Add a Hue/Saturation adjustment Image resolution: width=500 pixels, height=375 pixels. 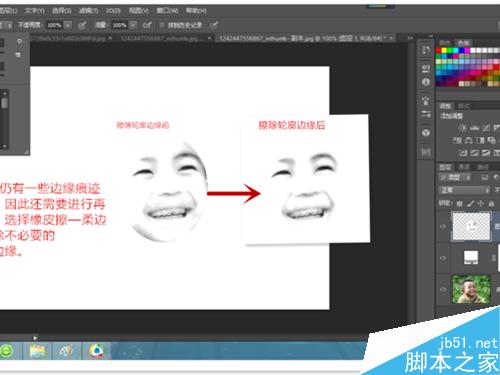pyautogui.click(x=457, y=140)
